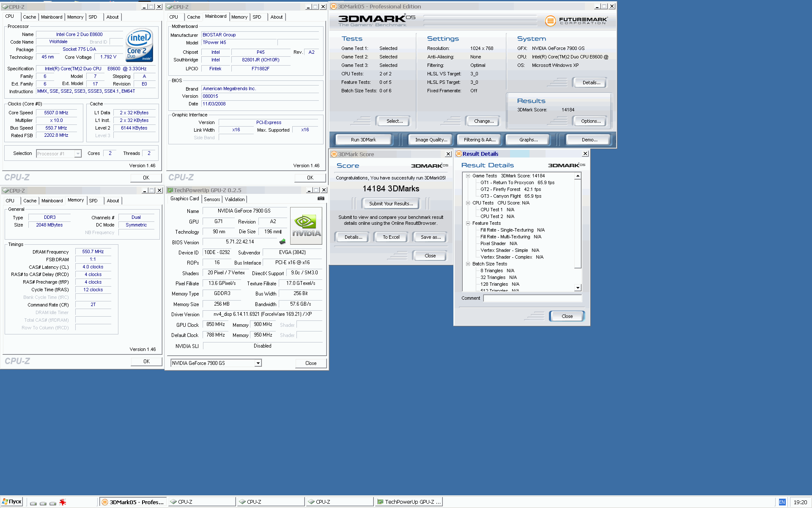The image size is (812, 508).
Task: Click Change... under Settings
Action: [x=484, y=121]
